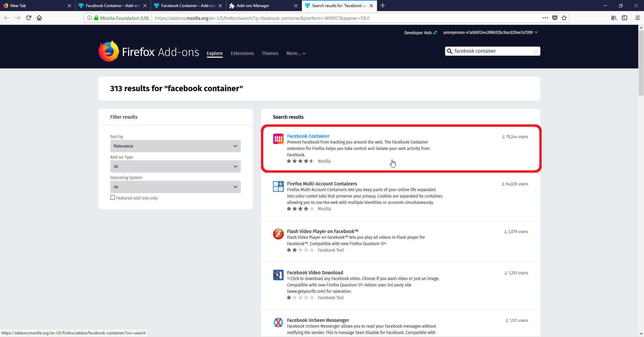Click the scrollbar down arrow
The image size is (644, 337).
(x=641, y=334)
